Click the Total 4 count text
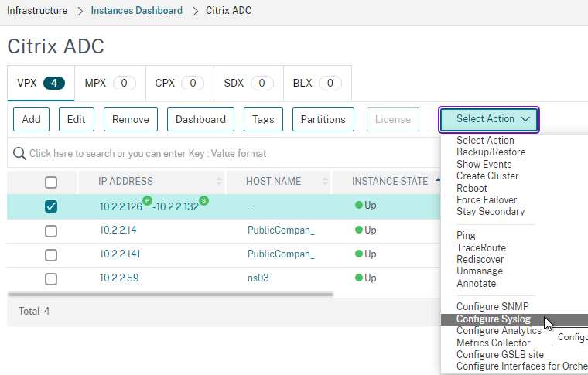The height and width of the screenshot is (375, 588). pyautogui.click(x=34, y=311)
